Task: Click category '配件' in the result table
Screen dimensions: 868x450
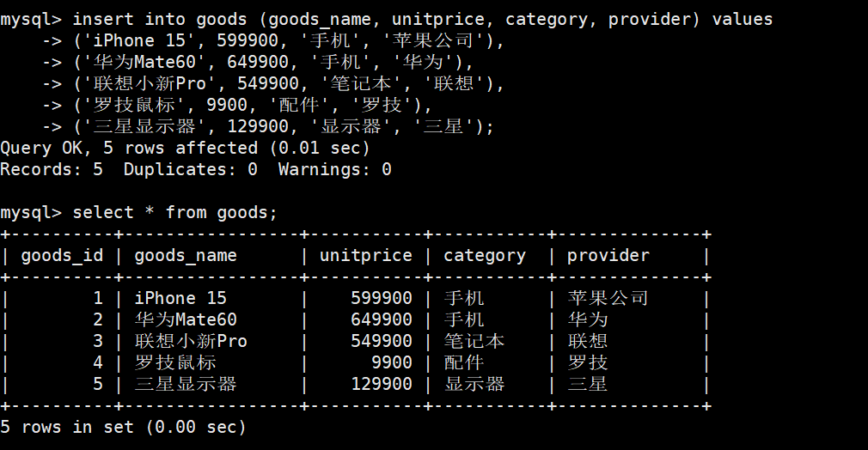Action: tap(464, 363)
